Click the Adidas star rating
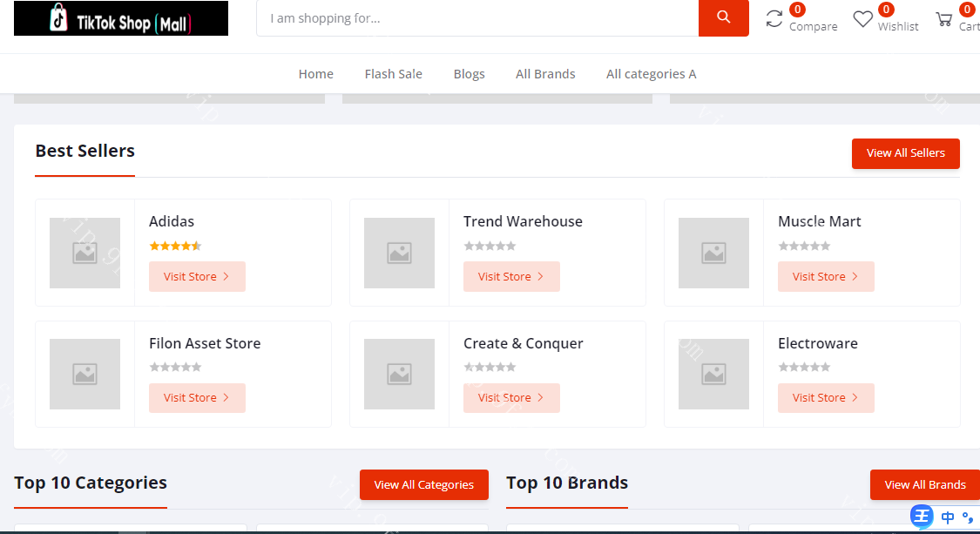The height and width of the screenshot is (534, 980). click(x=175, y=246)
